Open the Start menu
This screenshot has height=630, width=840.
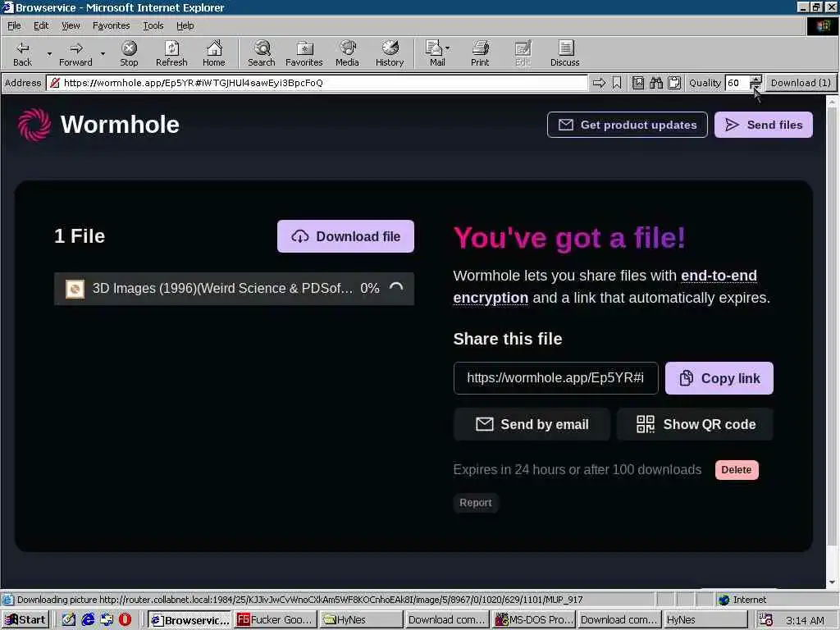[x=25, y=620]
